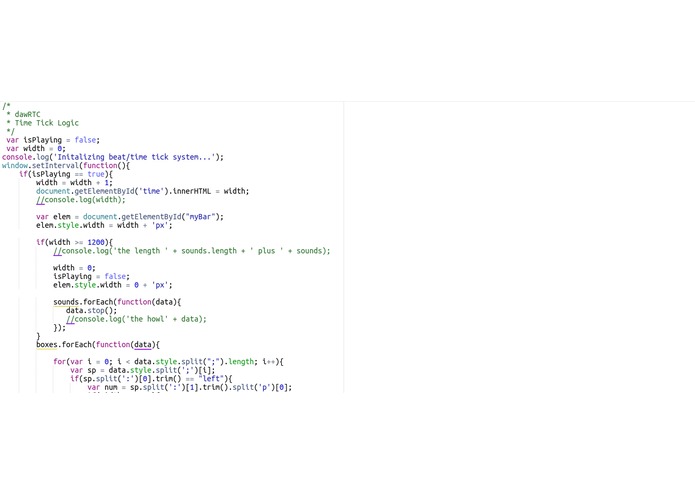
Task: Click the commented 'the length' console.log line
Action: point(192,251)
